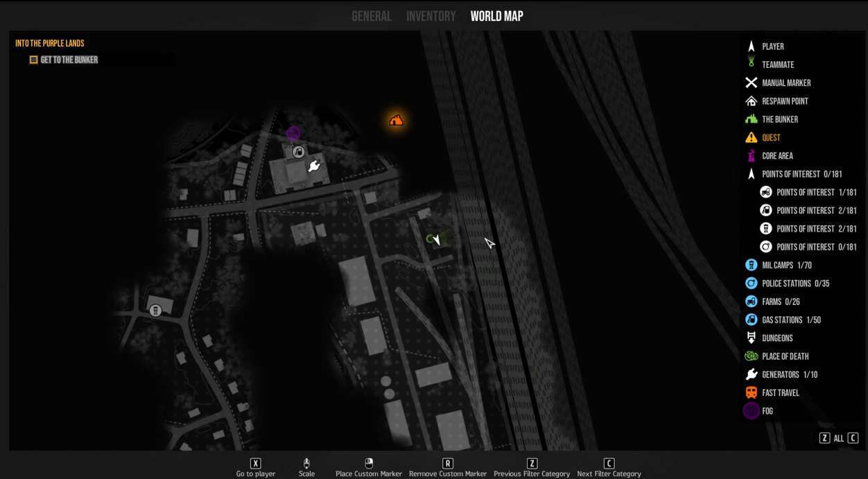Switch to the Inventory tab
This screenshot has width=868, height=479.
point(431,16)
